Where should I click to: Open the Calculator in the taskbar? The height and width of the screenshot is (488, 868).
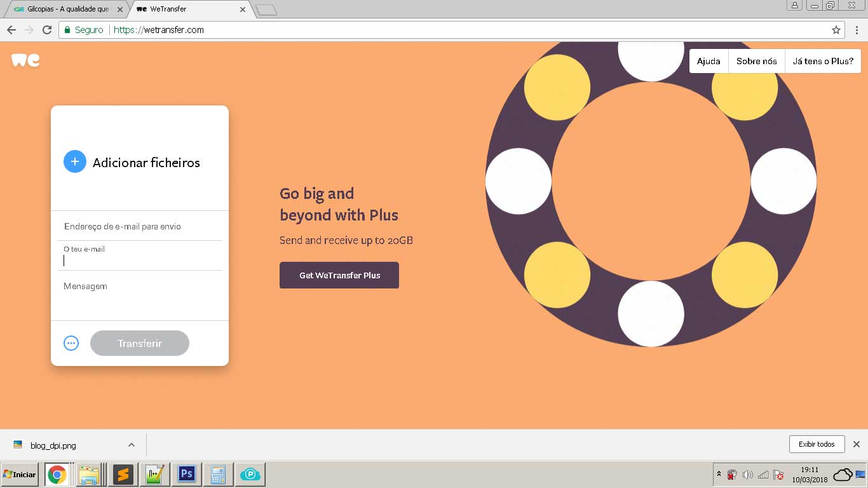click(218, 475)
